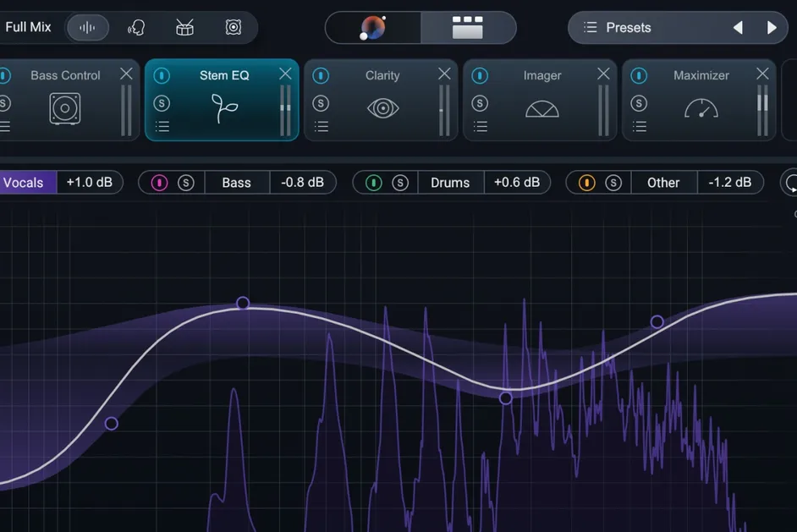Remove the Bass Control module
Image resolution: width=797 pixels, height=532 pixels.
tap(127, 74)
